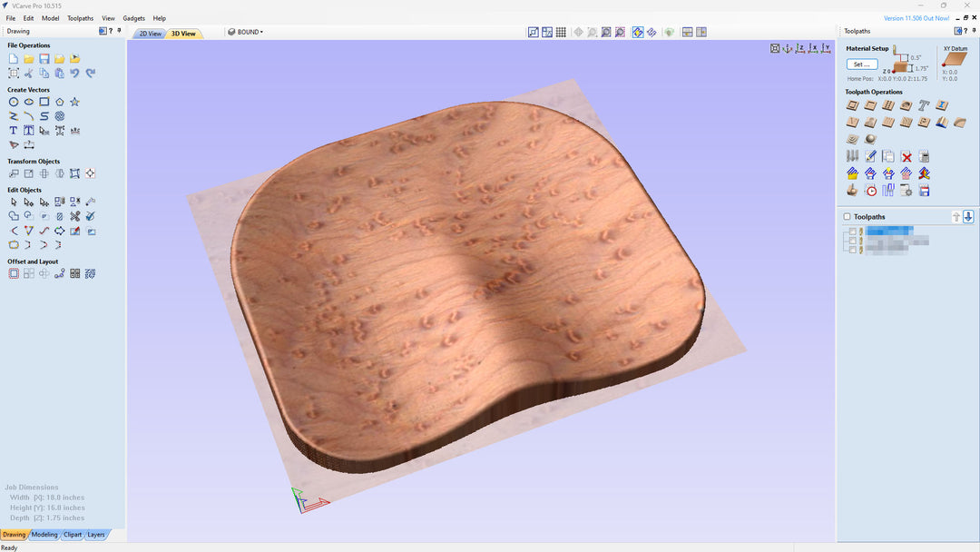Open the Toolpaths menu
The height and width of the screenshot is (552, 980).
(x=80, y=18)
